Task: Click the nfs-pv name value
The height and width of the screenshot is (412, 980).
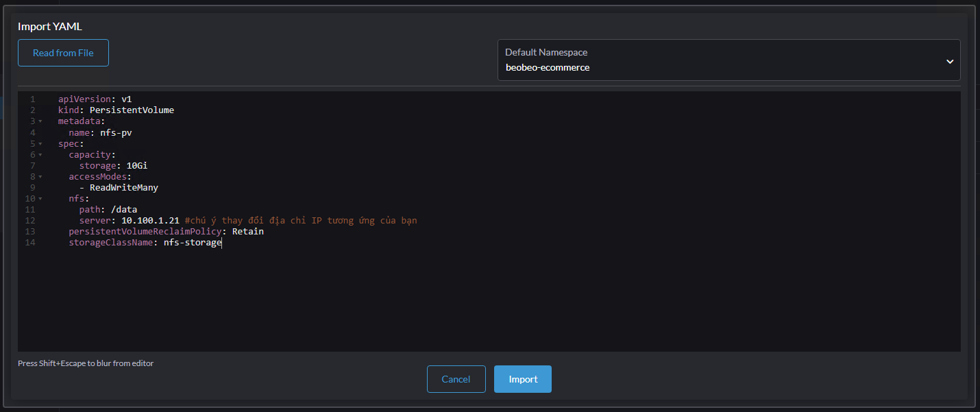Action: pyautogui.click(x=116, y=132)
